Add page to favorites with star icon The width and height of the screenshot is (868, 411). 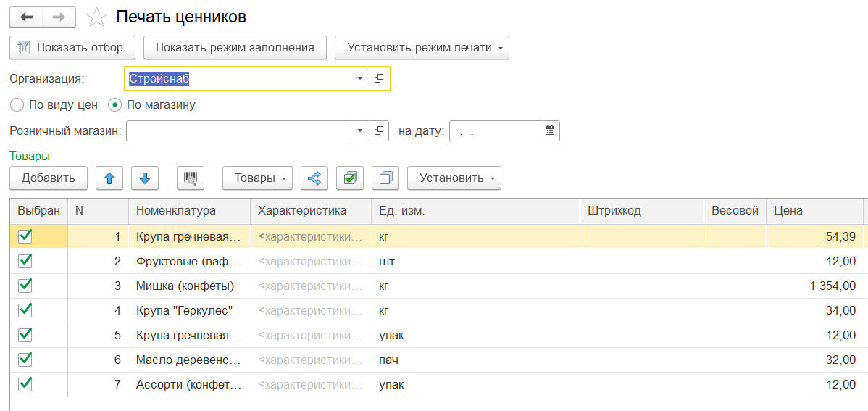[96, 17]
